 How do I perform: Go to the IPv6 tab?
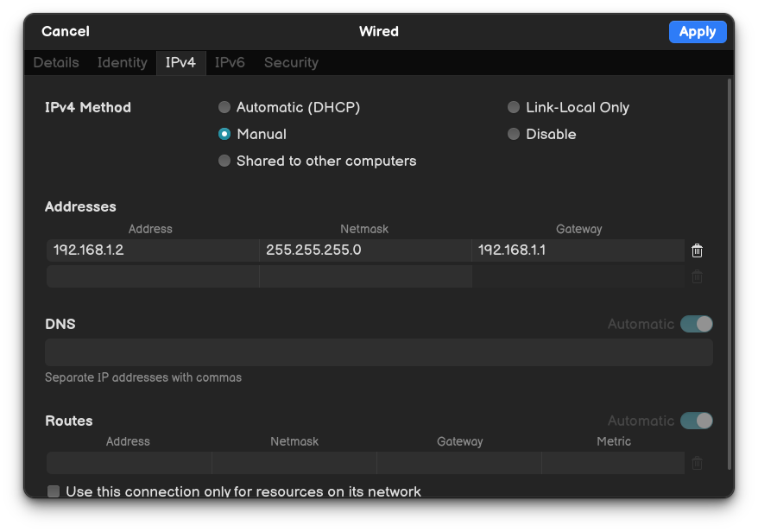point(230,62)
